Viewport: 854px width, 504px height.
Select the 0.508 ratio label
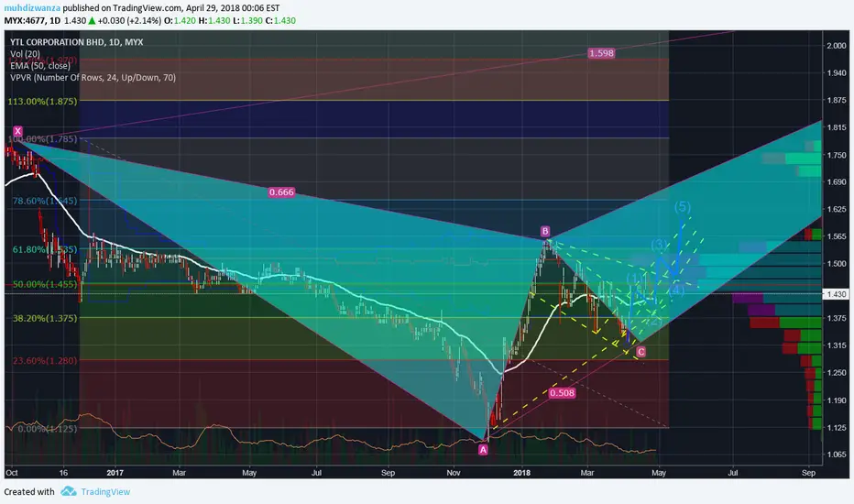[562, 393]
